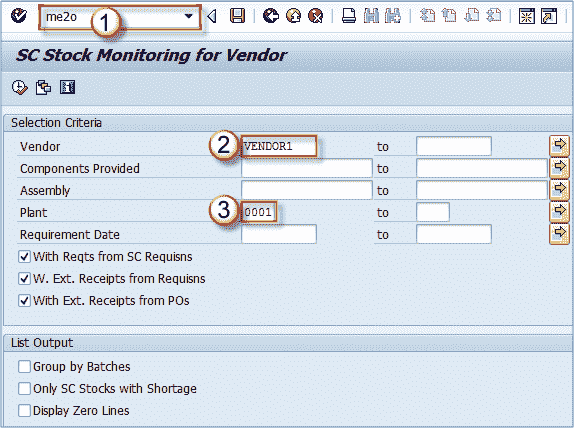Enable Group by Batches checkbox

coord(24,366)
